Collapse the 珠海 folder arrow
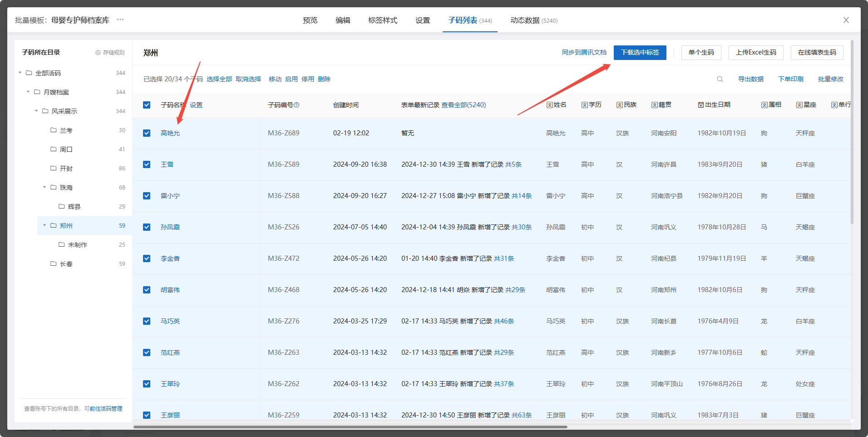Image resolution: width=868 pixels, height=437 pixels. click(x=44, y=187)
